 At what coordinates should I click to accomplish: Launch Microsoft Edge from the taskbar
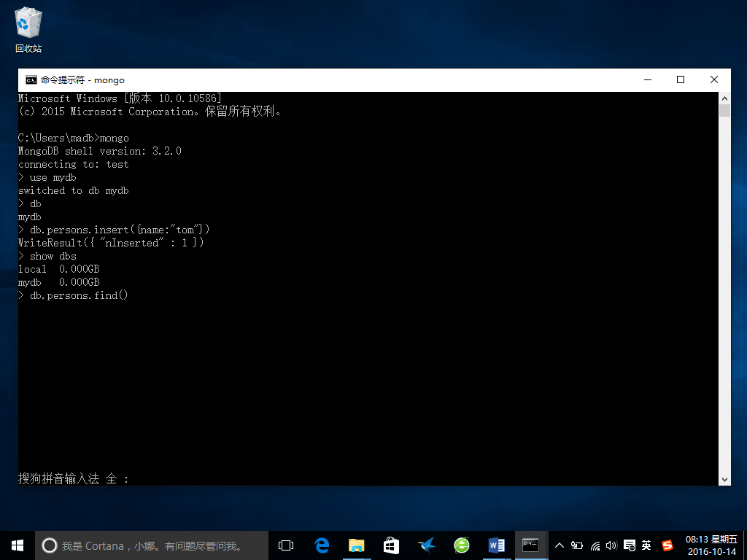coord(322,545)
